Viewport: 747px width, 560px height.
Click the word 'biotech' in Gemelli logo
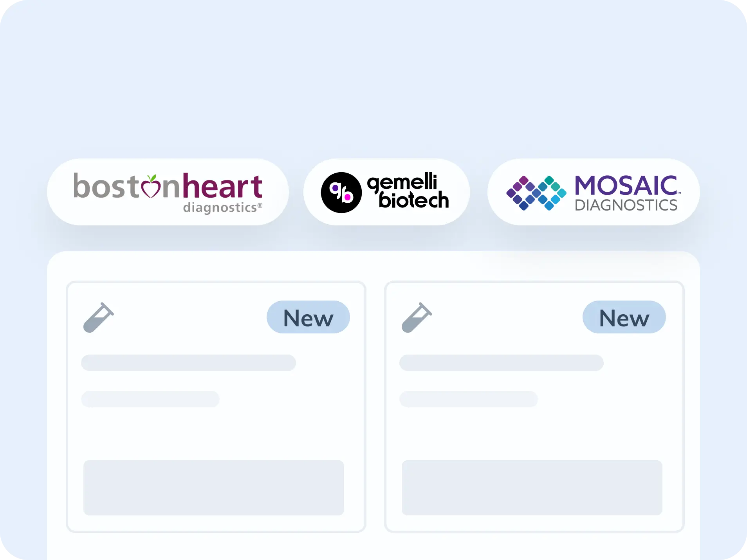click(413, 200)
